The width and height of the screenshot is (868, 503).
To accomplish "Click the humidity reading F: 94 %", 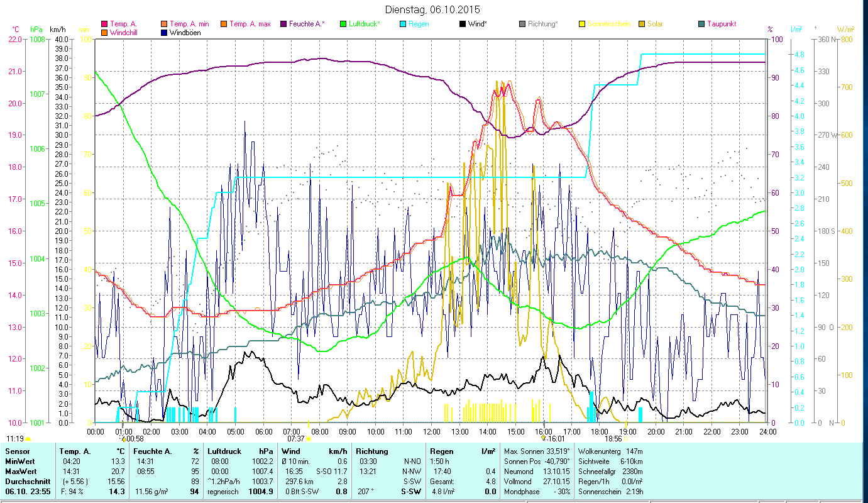I will [71, 492].
